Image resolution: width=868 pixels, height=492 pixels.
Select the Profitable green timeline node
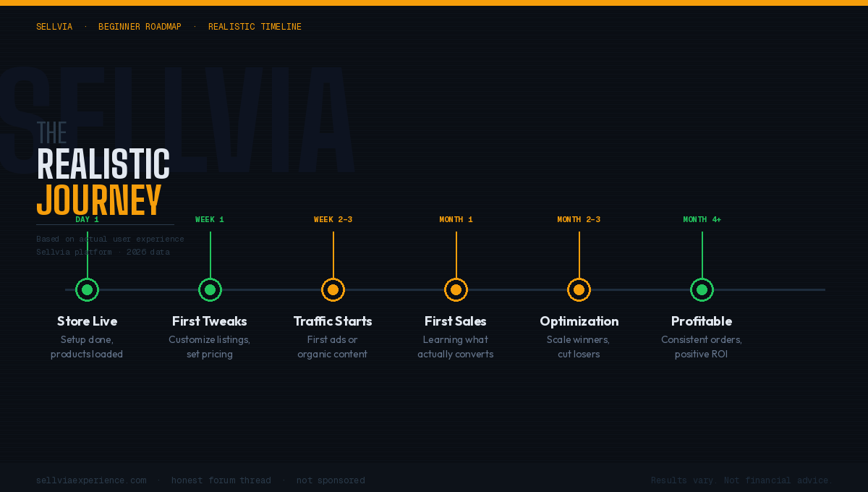click(702, 289)
